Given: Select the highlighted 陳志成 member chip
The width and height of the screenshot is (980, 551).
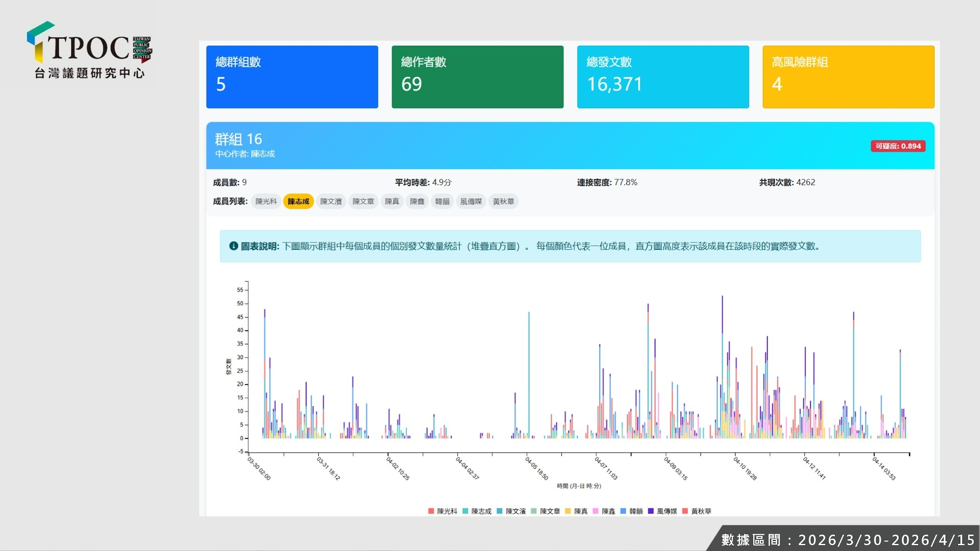Looking at the screenshot, I should [x=298, y=202].
